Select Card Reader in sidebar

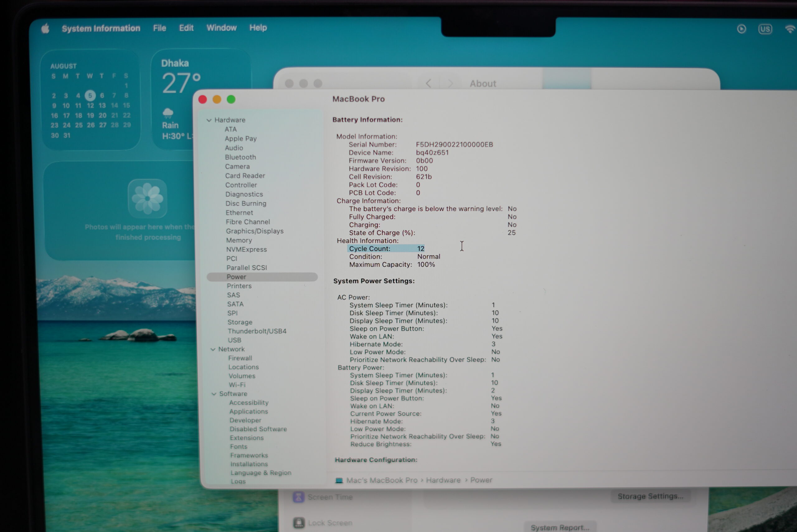click(x=245, y=176)
